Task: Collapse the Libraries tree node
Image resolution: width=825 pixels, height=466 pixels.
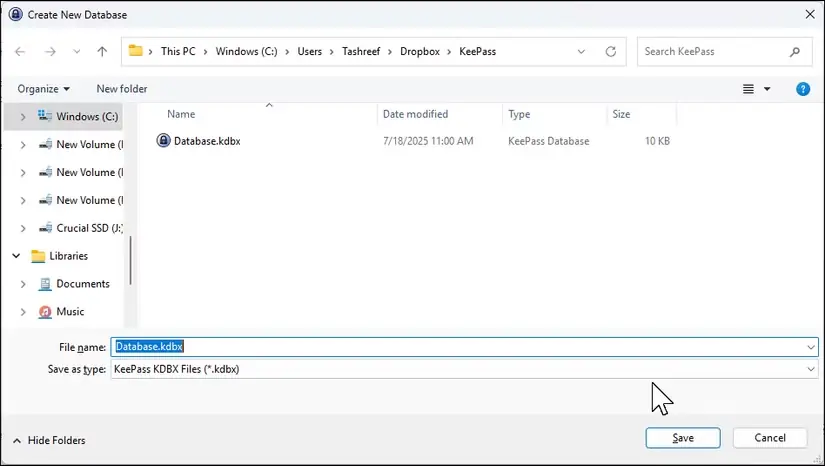Action: click(x=16, y=256)
